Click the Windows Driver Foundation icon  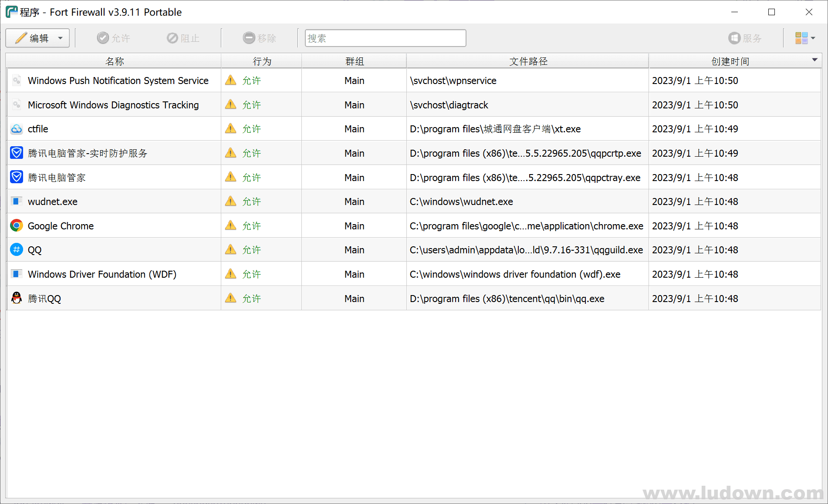click(x=17, y=274)
